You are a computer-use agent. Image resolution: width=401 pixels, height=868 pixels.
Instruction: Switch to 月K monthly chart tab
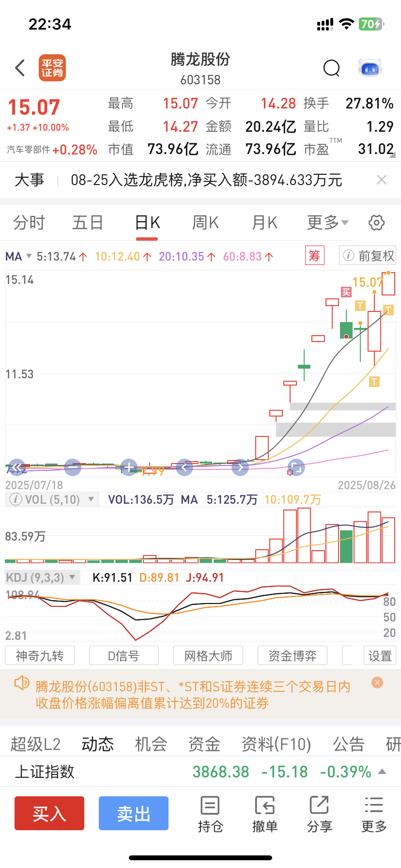click(264, 223)
